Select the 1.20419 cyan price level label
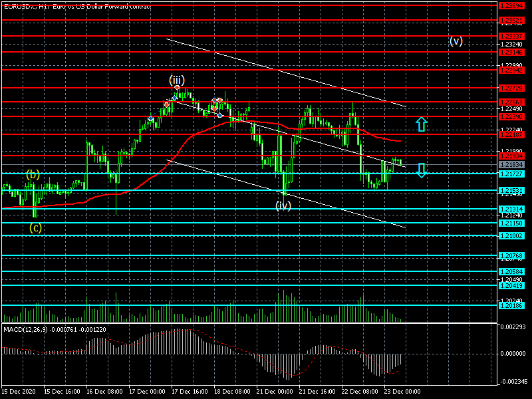 [511, 286]
